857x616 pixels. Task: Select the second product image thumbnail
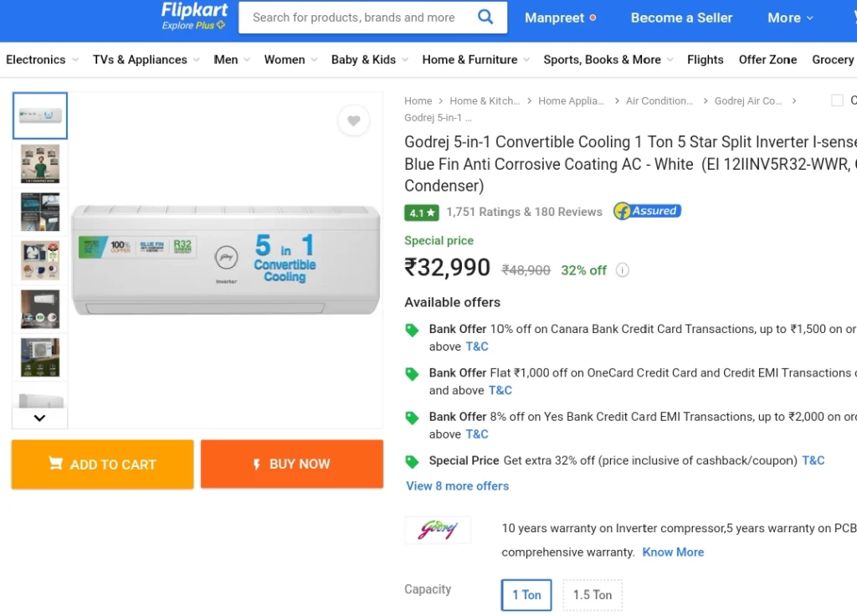click(40, 164)
